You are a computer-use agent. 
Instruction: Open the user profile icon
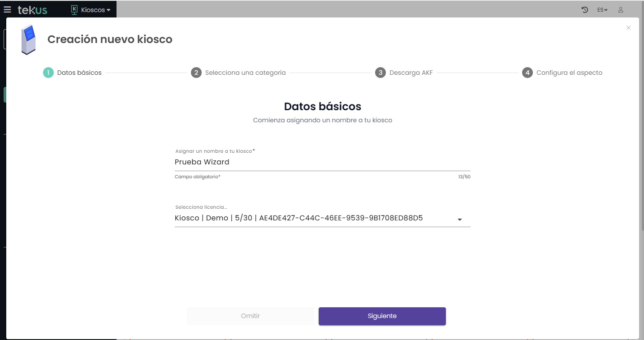click(621, 10)
